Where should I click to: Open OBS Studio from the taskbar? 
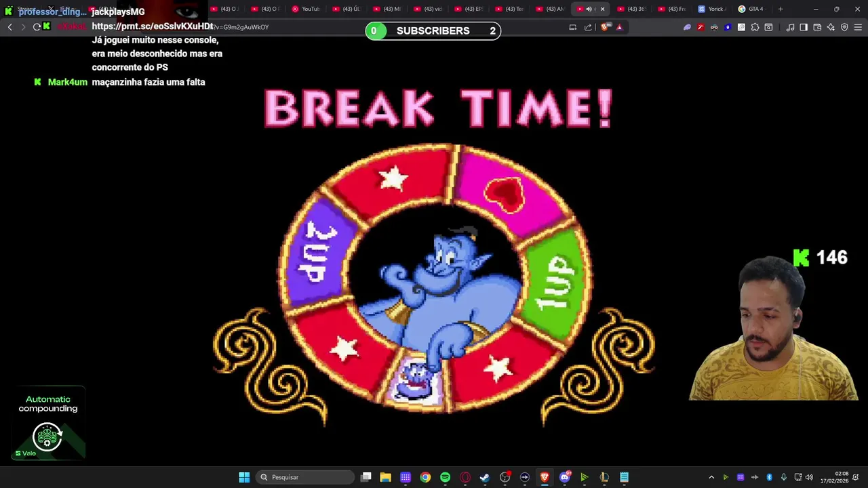pos(505,477)
